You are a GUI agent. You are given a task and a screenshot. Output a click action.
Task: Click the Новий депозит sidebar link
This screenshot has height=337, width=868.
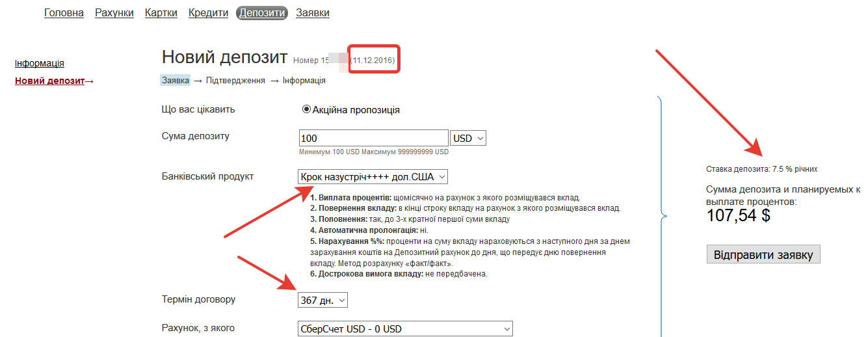pyautogui.click(x=50, y=81)
